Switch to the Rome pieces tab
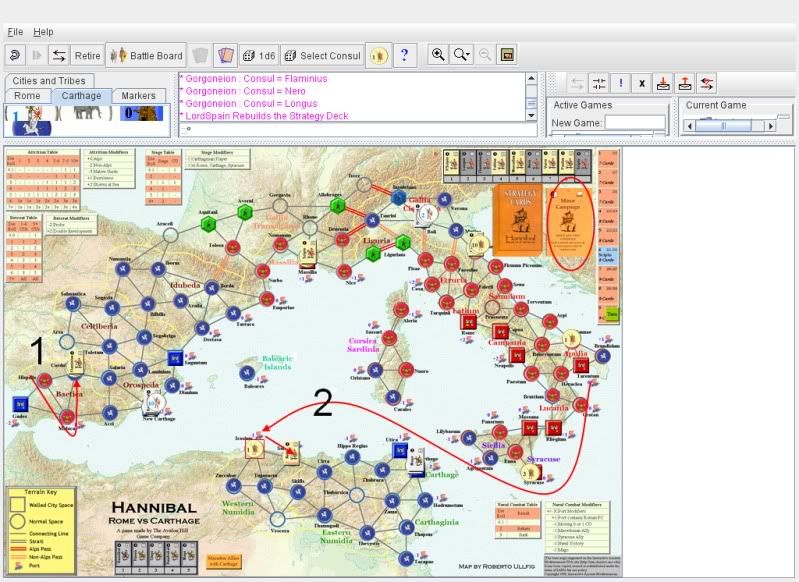The width and height of the screenshot is (799, 582). tap(27, 95)
